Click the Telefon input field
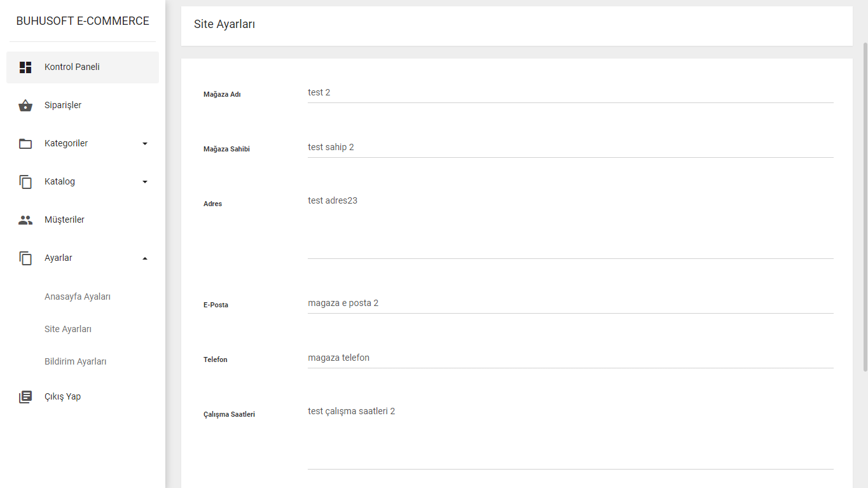 [x=570, y=358]
